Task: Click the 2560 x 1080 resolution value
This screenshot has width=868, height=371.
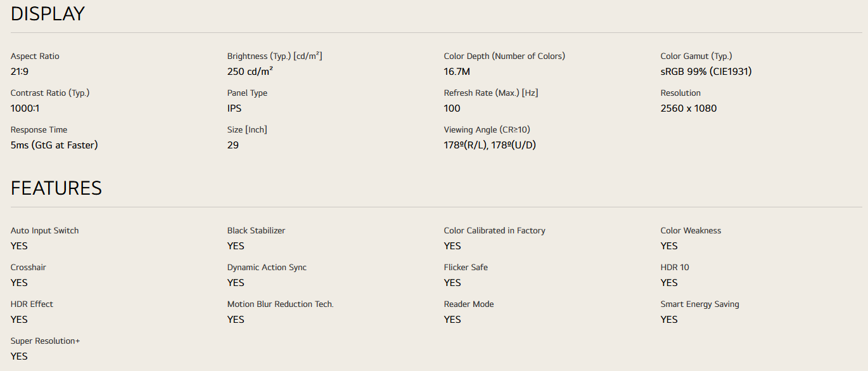Action: [x=689, y=108]
